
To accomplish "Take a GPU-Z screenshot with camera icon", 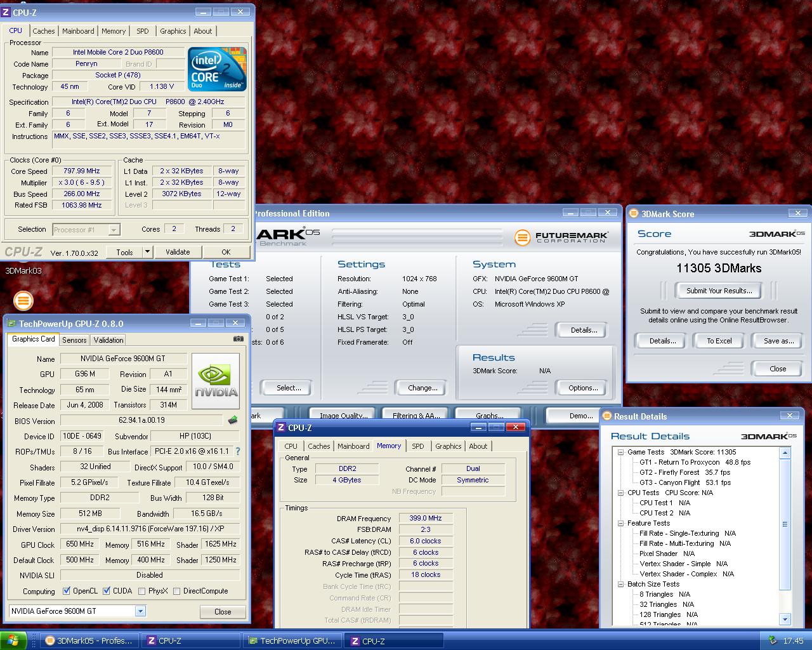I will [x=238, y=339].
